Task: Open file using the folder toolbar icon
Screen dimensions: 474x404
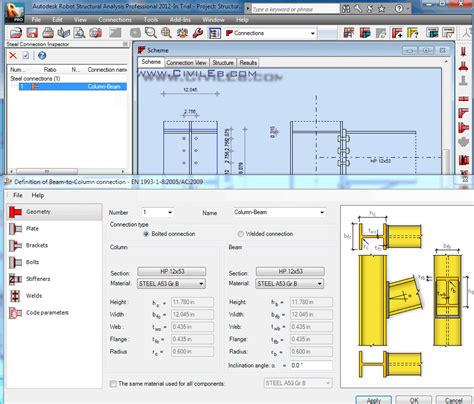Action: 16,33
